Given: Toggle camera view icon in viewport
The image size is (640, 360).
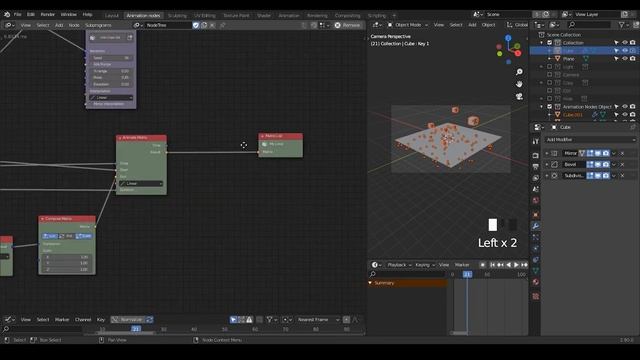Looking at the screenshot, I should click(519, 97).
